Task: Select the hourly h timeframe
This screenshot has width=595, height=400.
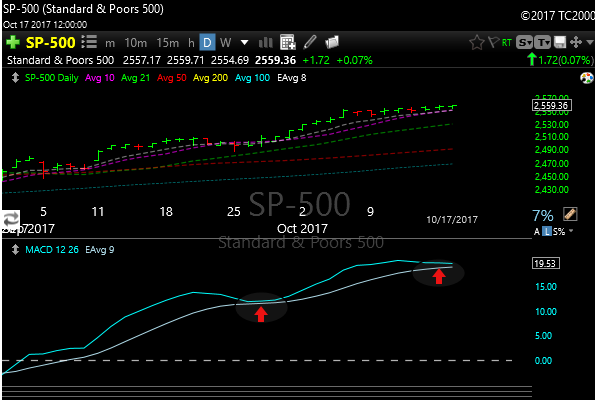Action: [191, 43]
